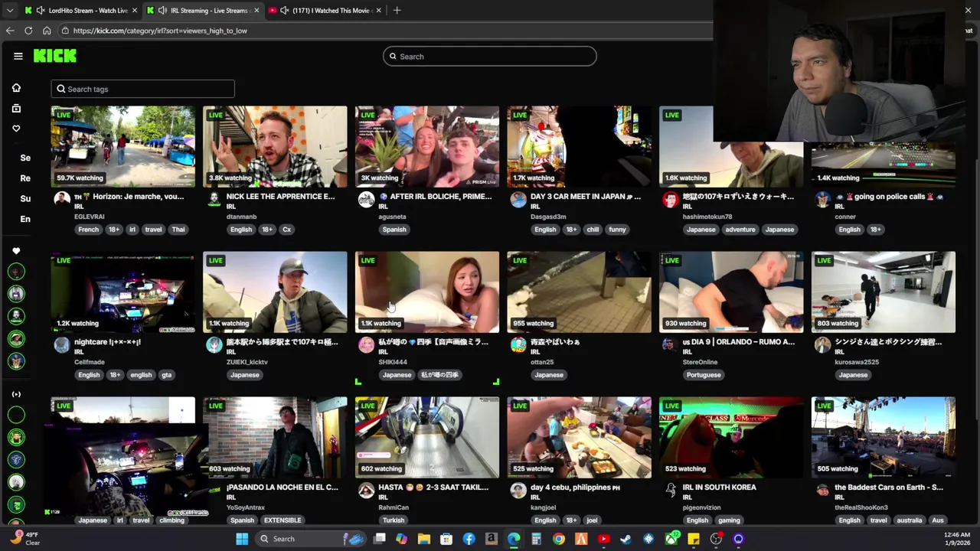980x551 pixels.
Task: Open the hamburger sidebar menu
Action: pos(18,56)
